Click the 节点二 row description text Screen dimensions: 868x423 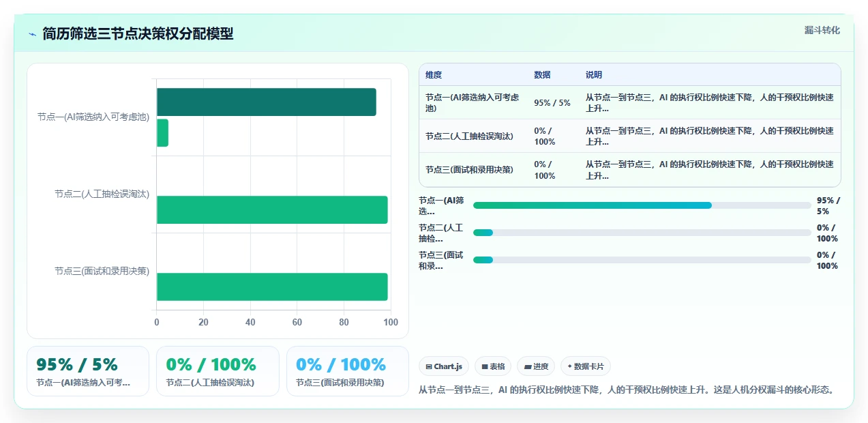click(709, 136)
